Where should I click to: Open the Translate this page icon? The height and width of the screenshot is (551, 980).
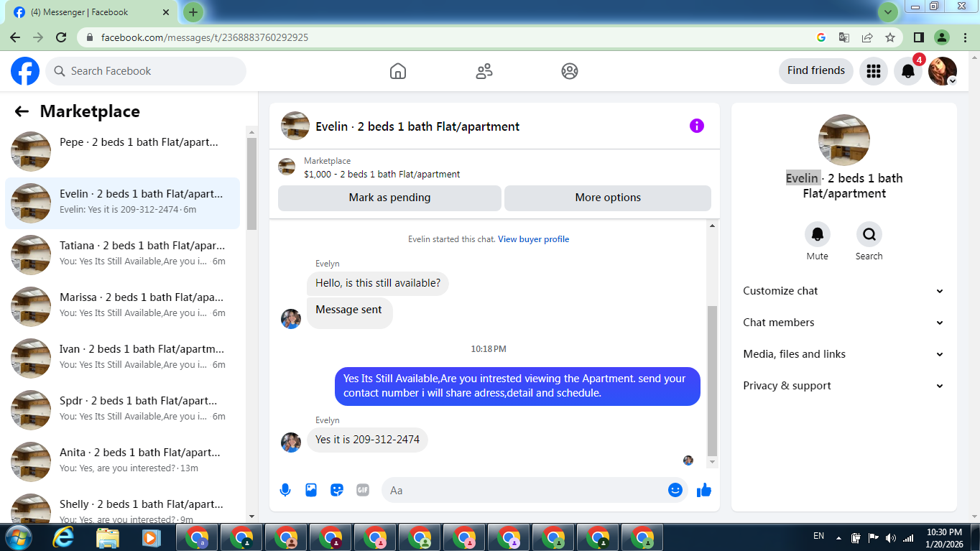[844, 37]
